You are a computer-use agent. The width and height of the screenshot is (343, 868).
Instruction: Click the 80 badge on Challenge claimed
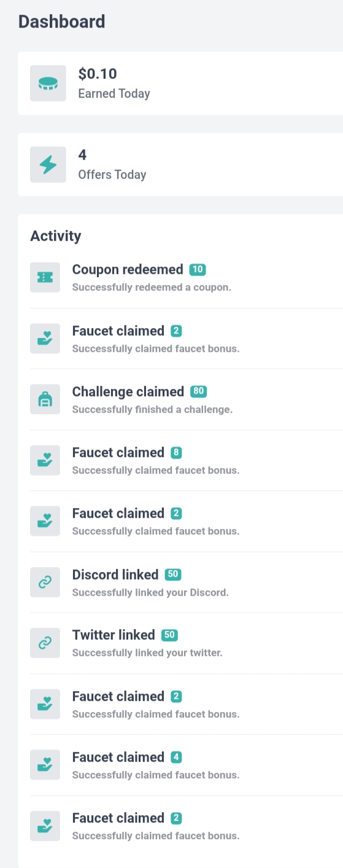(x=198, y=391)
